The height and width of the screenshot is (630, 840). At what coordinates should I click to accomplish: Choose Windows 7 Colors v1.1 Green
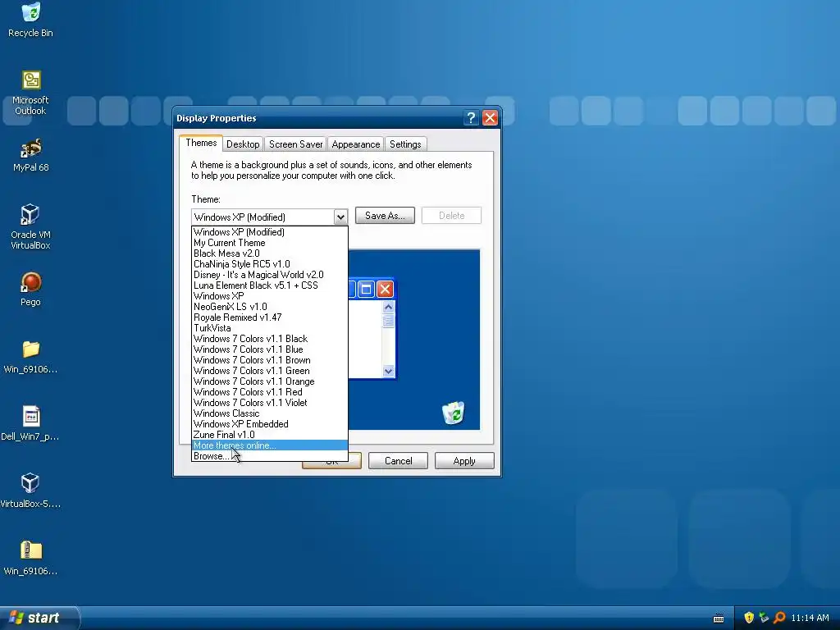pos(269,371)
